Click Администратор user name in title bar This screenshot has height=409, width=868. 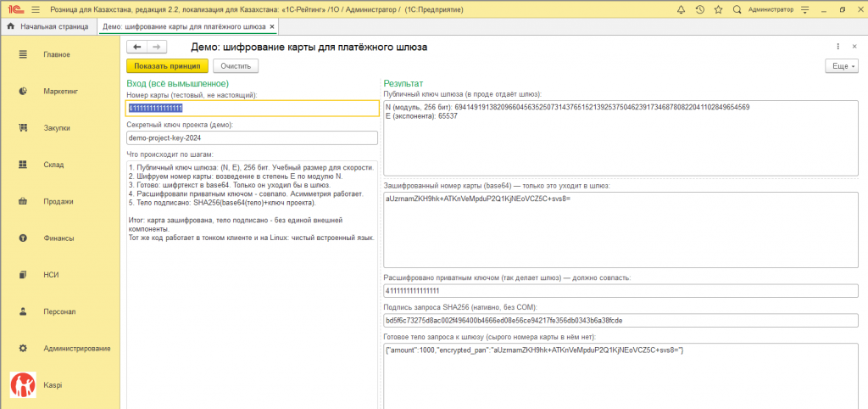pos(771,9)
